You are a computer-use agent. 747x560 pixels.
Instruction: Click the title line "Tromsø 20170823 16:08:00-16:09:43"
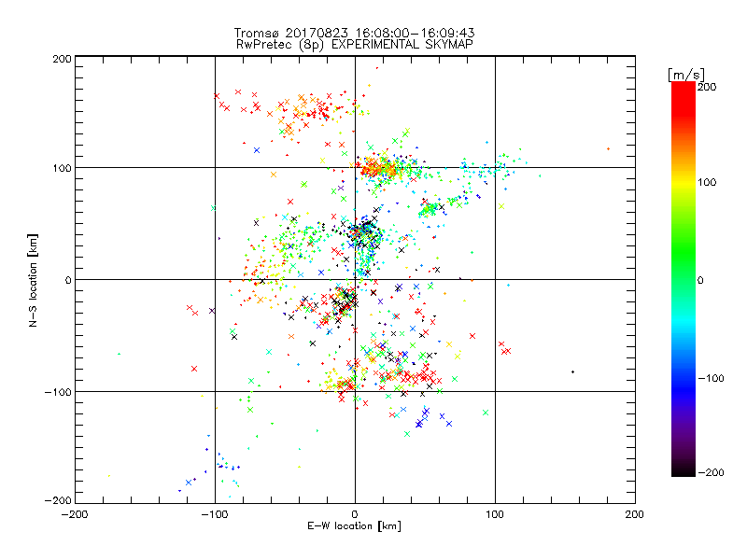point(354,33)
